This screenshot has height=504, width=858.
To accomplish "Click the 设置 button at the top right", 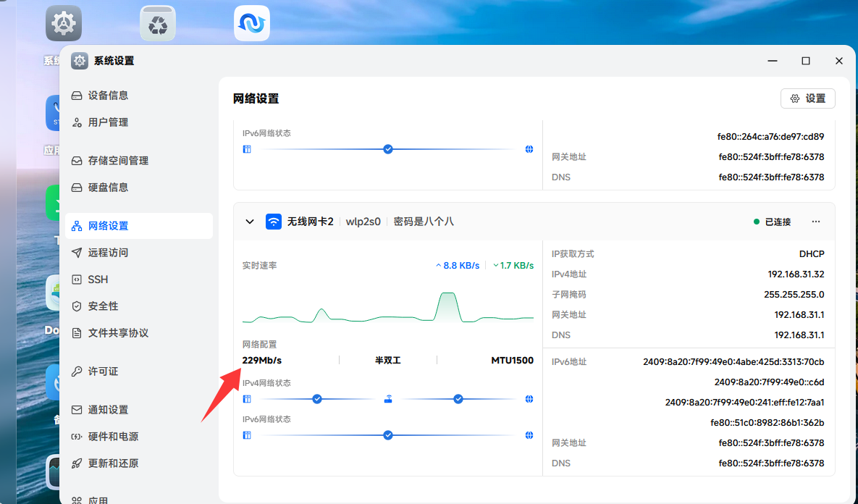I will coord(807,98).
